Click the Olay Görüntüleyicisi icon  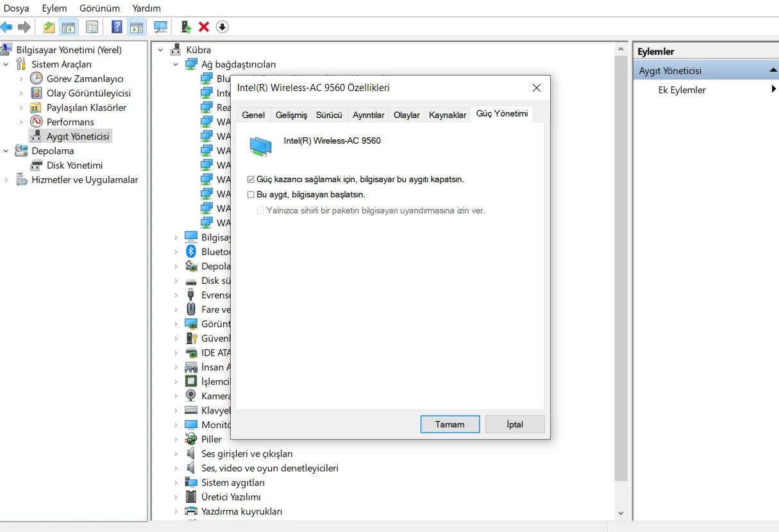[x=37, y=93]
